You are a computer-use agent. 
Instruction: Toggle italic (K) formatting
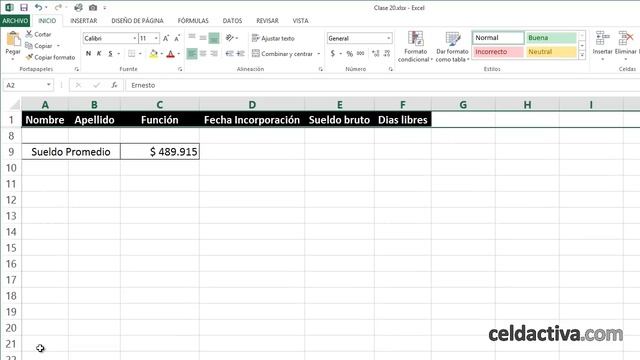point(99,53)
